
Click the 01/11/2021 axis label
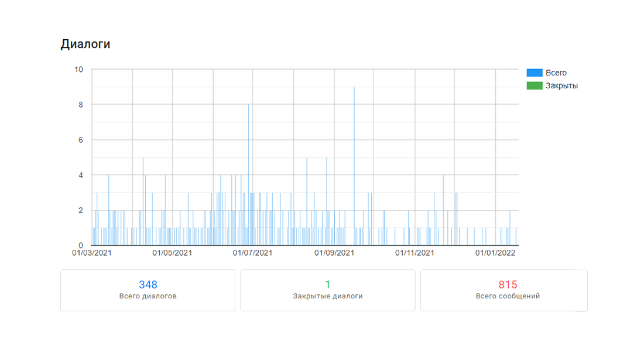(415, 253)
